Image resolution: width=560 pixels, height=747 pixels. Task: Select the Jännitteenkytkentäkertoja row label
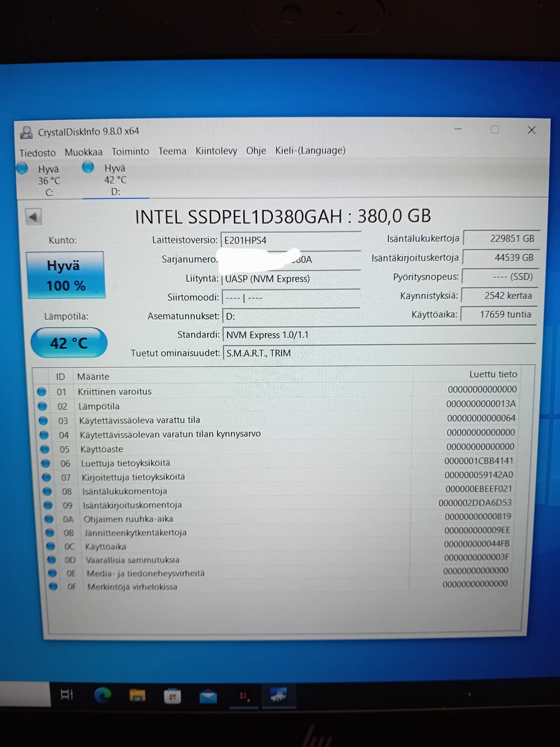[135, 533]
